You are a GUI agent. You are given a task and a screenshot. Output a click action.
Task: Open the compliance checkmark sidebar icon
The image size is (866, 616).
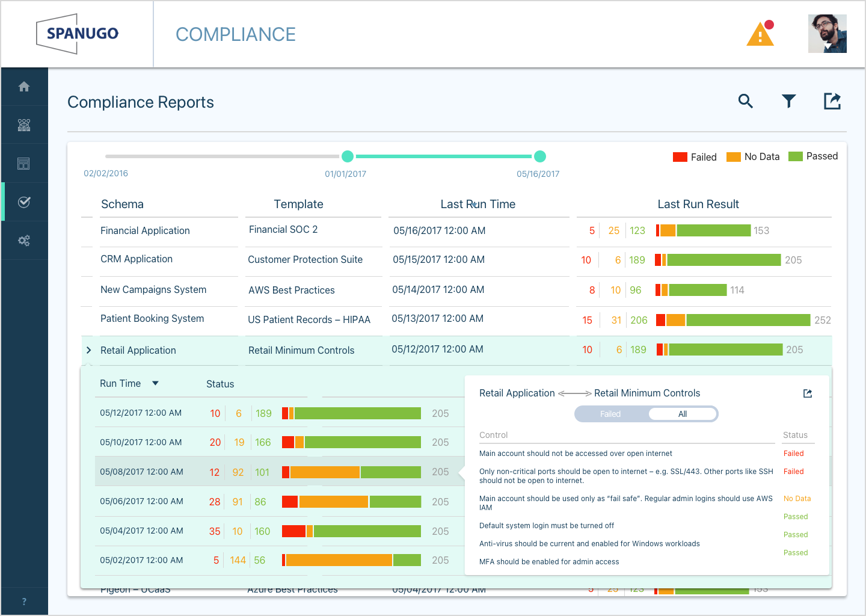coord(24,202)
